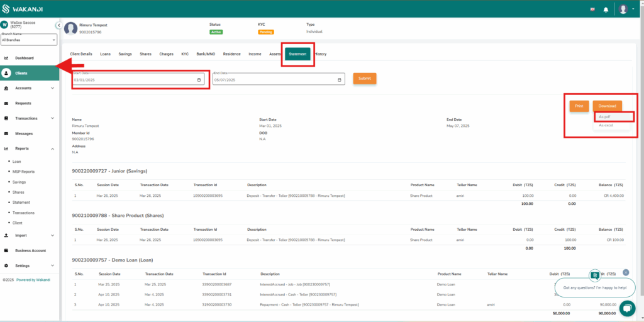Select transaction id 31900200003730
644x322 pixels.
coord(218,305)
